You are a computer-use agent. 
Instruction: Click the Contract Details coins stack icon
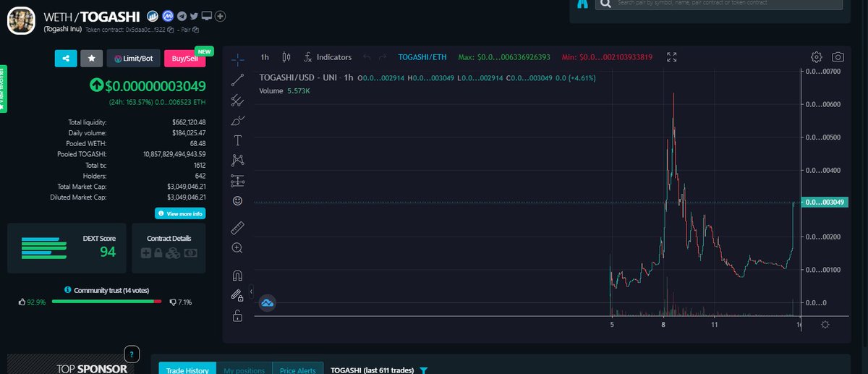tap(172, 253)
